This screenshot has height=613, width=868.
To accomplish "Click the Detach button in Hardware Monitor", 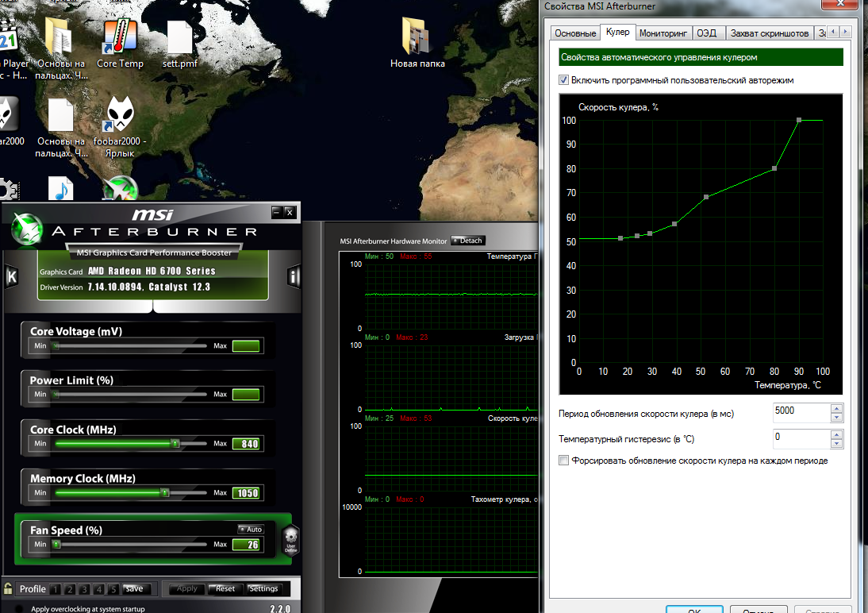I will point(468,241).
